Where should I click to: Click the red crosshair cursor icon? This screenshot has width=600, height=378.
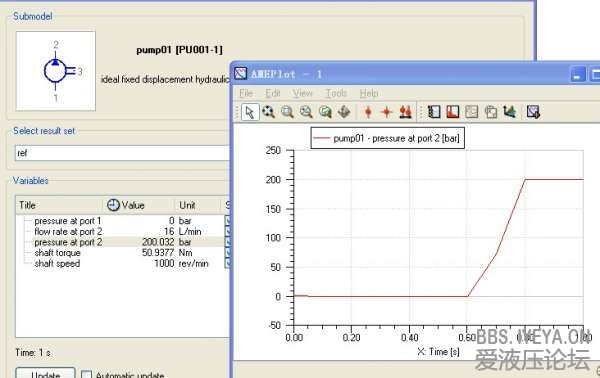click(386, 112)
